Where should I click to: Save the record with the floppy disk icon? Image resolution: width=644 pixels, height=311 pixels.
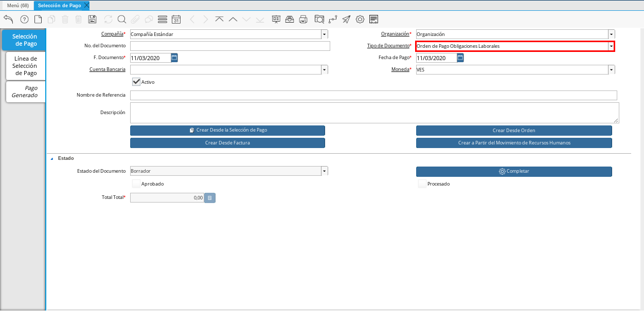[93, 20]
